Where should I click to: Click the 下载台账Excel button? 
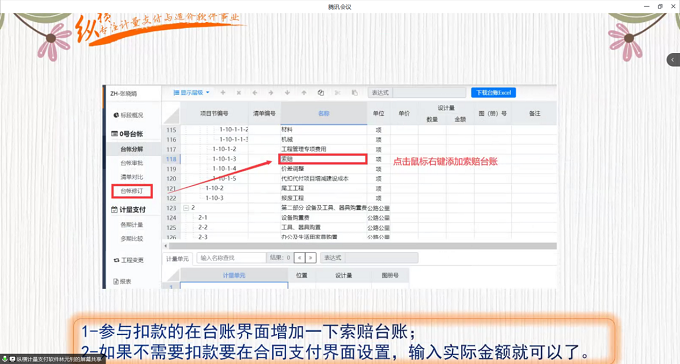tap(494, 92)
